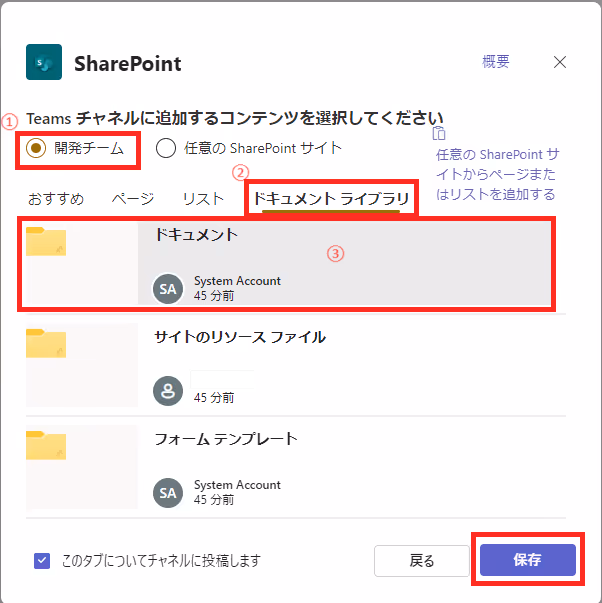Click the SA avatar in フォーム テンプレート row

tap(168, 493)
